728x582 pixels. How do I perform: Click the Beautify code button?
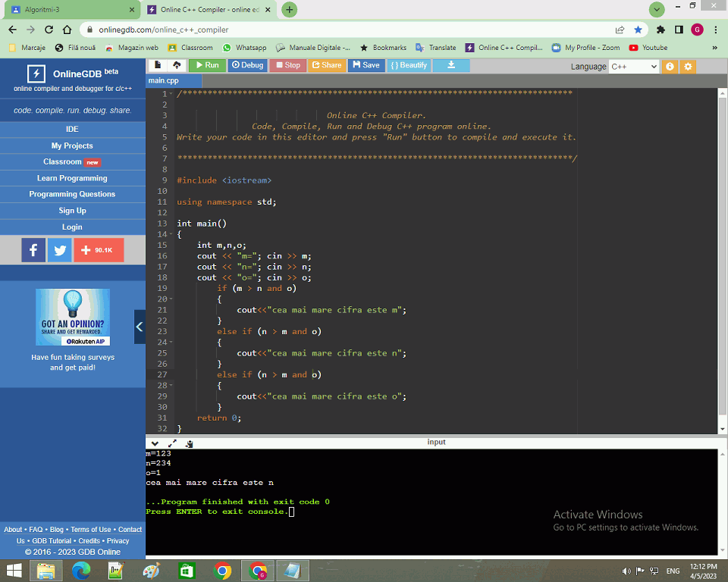pos(409,65)
